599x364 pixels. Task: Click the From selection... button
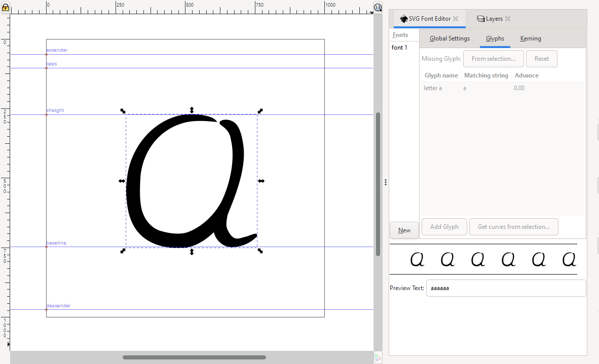pos(493,59)
